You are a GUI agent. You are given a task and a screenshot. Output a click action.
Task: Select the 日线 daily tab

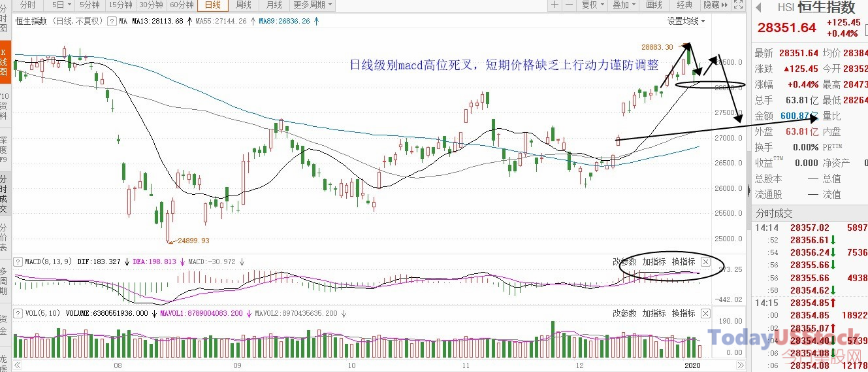point(212,5)
